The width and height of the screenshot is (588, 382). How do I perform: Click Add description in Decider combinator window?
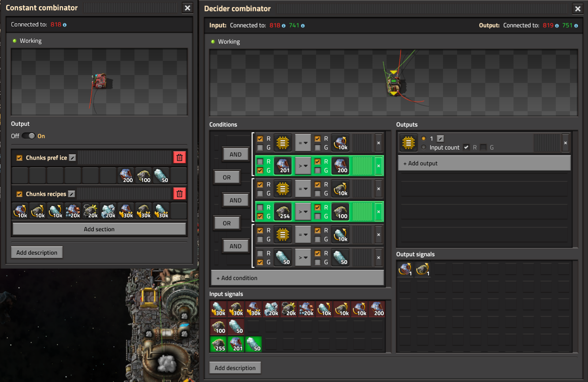click(235, 368)
